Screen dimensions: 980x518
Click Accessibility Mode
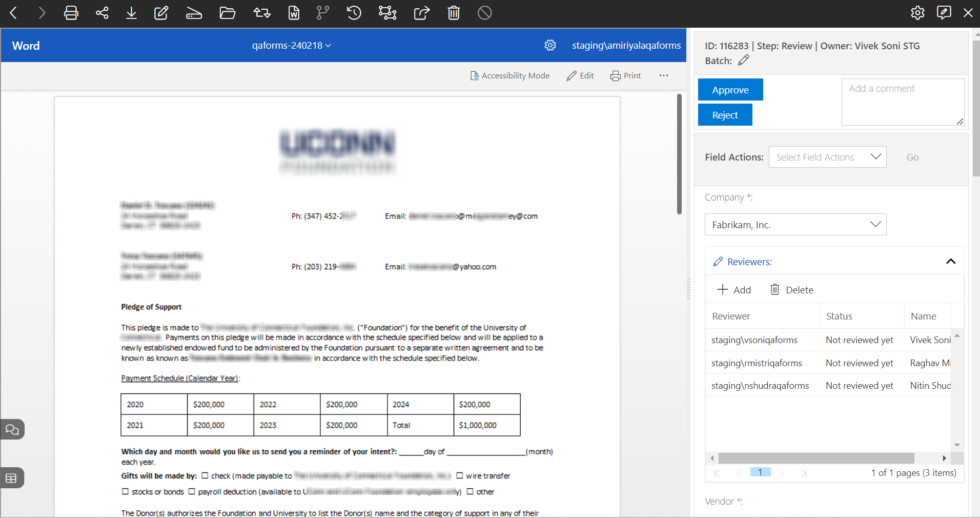click(x=510, y=75)
